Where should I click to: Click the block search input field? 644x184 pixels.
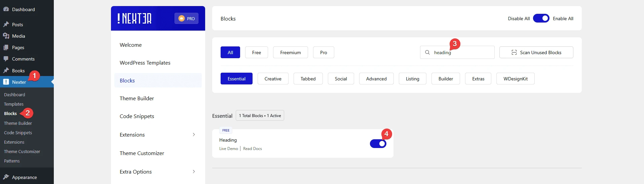(x=457, y=52)
